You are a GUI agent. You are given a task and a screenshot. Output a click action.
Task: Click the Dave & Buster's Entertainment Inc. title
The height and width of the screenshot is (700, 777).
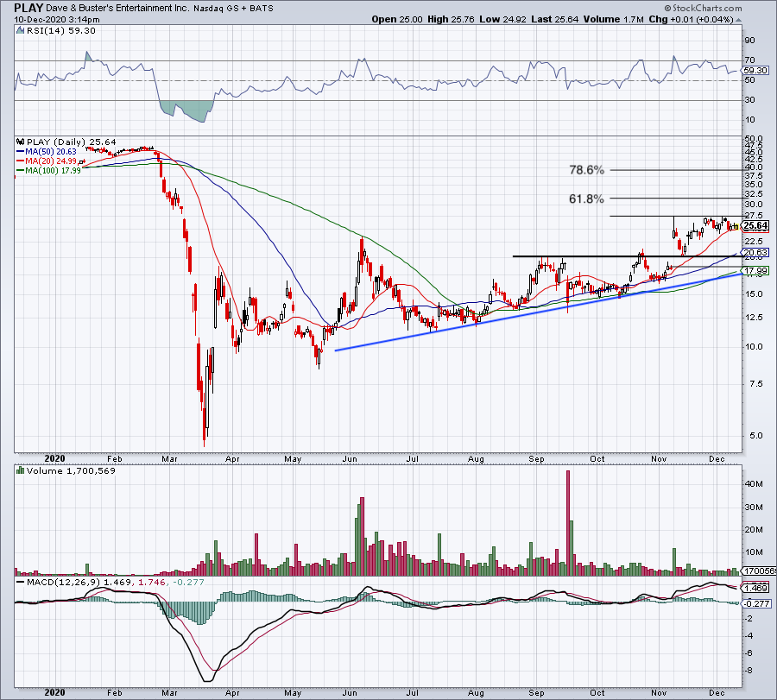tap(117, 9)
